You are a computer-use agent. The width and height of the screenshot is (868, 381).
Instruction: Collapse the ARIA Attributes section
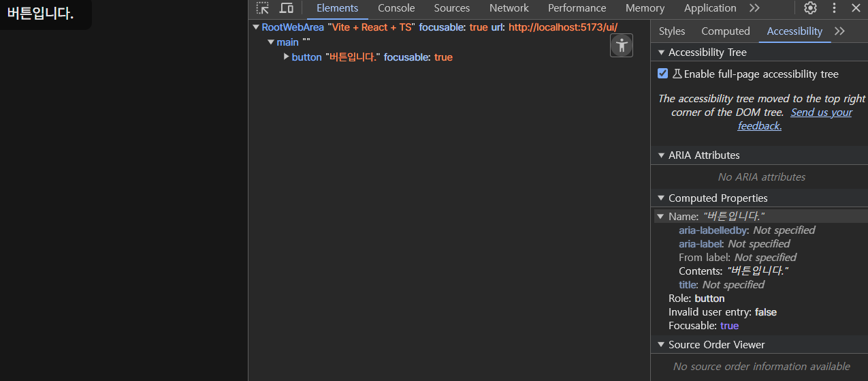pyautogui.click(x=660, y=155)
